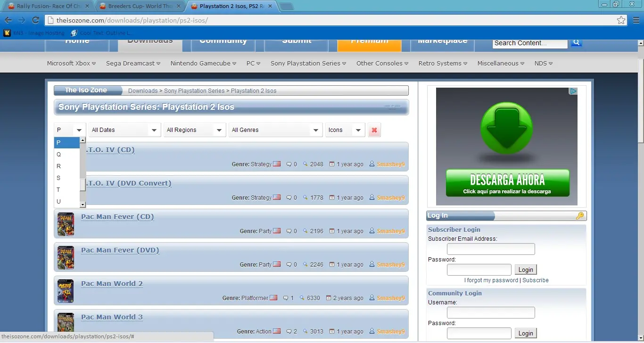Select letter Q in the dropdown list
The height and width of the screenshot is (343, 644).
click(67, 155)
